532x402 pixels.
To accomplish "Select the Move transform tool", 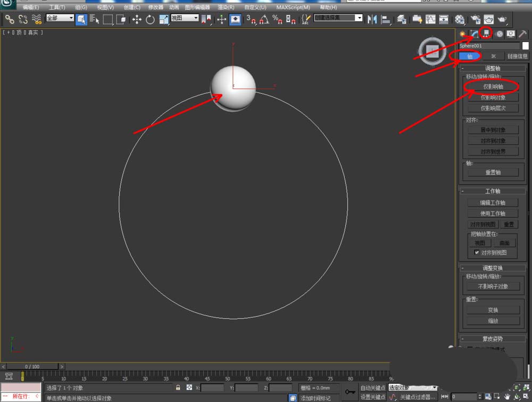I will [137, 19].
